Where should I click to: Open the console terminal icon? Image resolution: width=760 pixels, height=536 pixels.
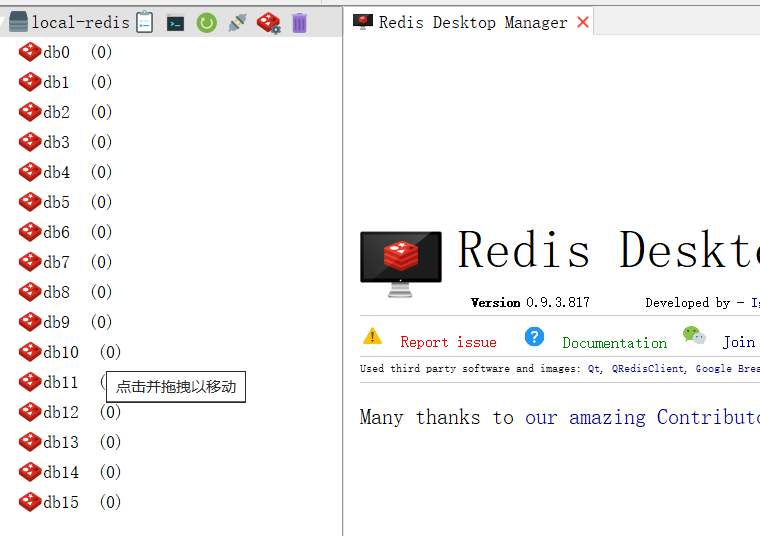coord(175,23)
